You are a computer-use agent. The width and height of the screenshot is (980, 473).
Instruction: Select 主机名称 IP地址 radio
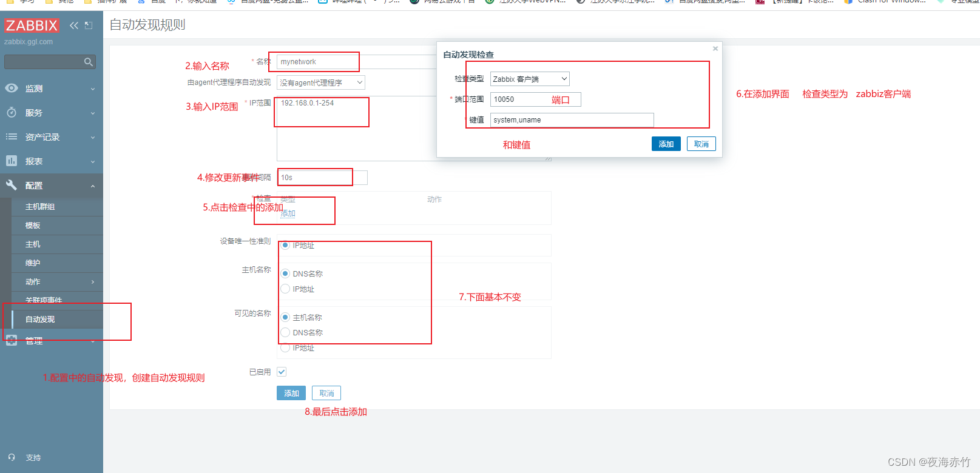pyautogui.click(x=285, y=289)
